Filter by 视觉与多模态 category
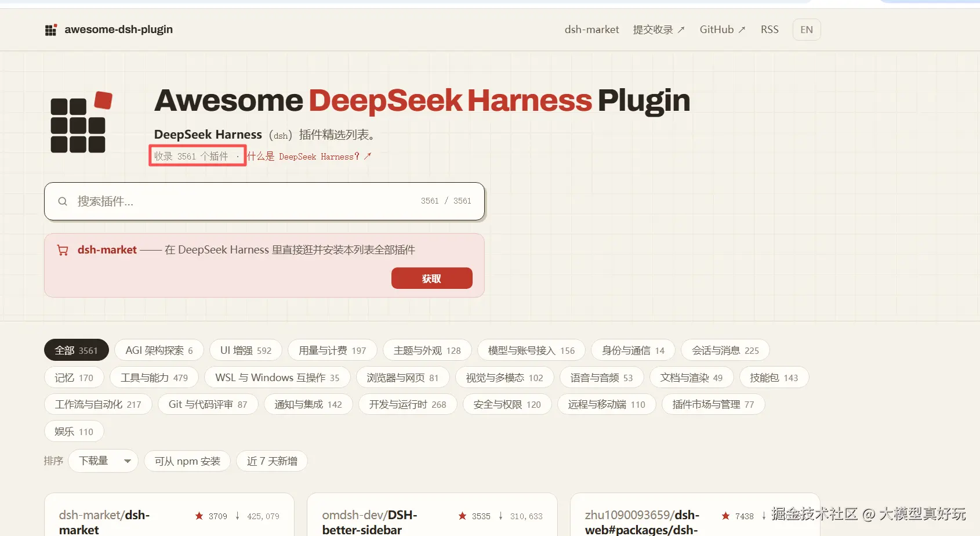The width and height of the screenshot is (980, 536). (504, 377)
